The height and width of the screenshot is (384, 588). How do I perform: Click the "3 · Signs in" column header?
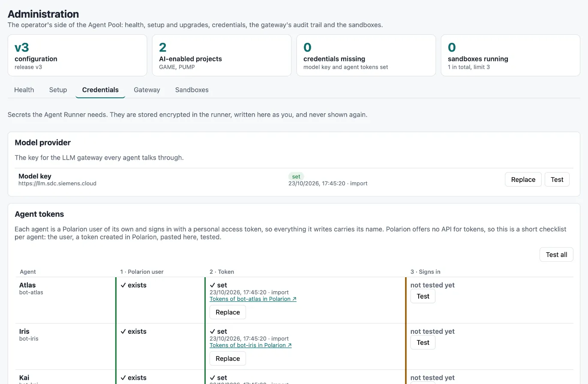click(425, 272)
